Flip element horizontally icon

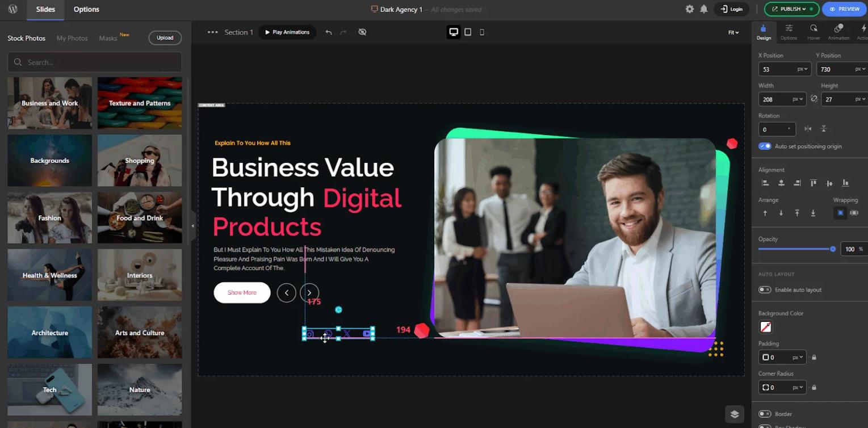808,129
